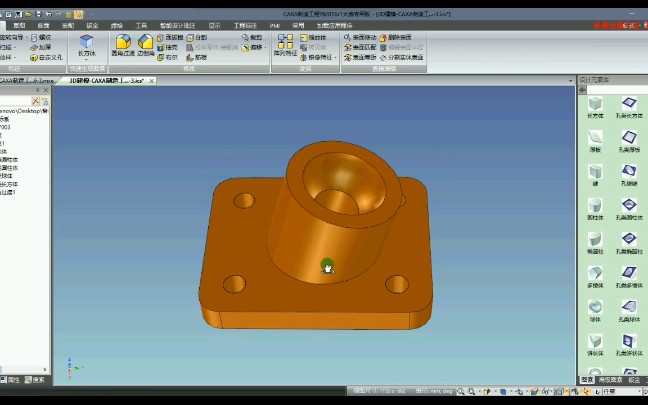This screenshot has height=405, width=648.
Task: Click the 长方体 box icon in ribbon
Action: (x=86, y=41)
